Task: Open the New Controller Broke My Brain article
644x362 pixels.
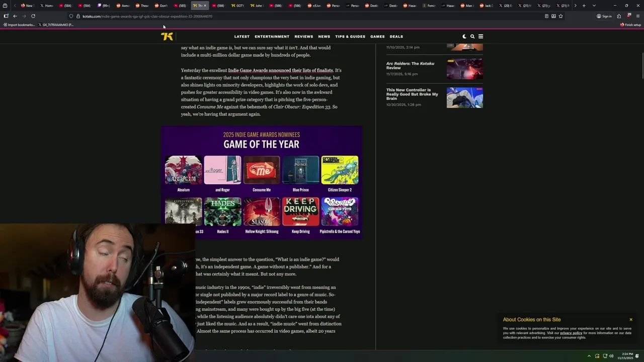Action: [412, 94]
